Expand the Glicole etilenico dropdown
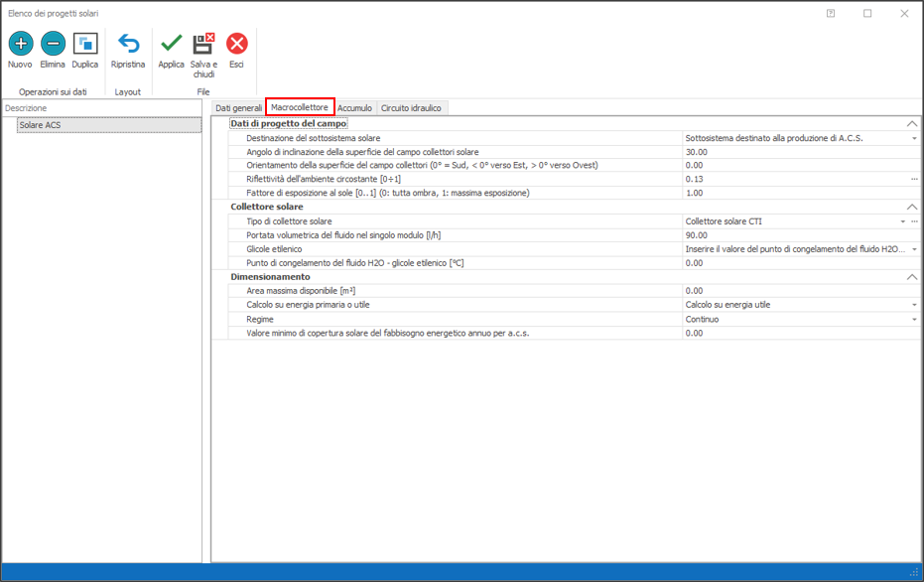This screenshot has width=924, height=582. coord(914,249)
